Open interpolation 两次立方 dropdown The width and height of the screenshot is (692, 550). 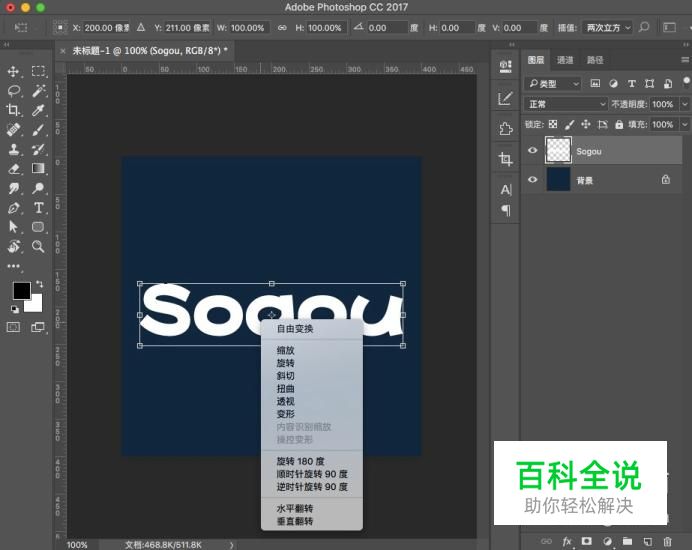click(608, 28)
